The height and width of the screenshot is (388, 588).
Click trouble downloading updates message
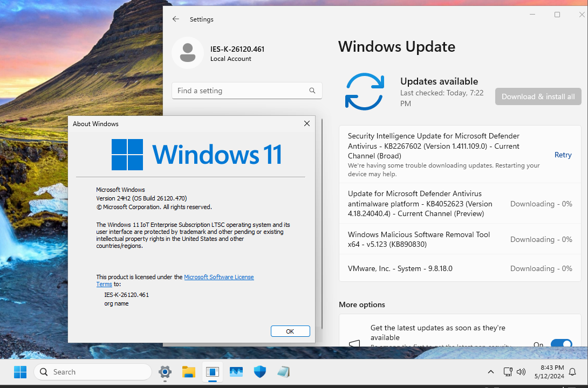pos(443,170)
